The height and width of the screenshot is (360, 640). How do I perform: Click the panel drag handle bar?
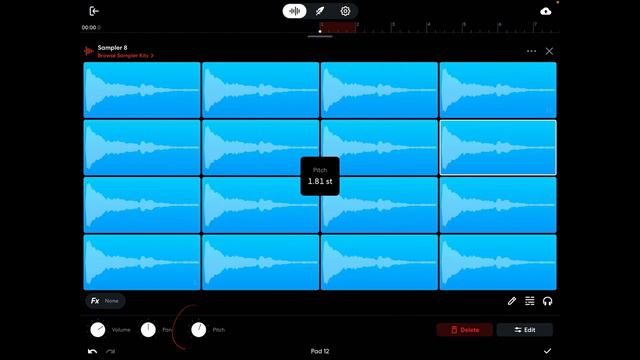click(320, 36)
